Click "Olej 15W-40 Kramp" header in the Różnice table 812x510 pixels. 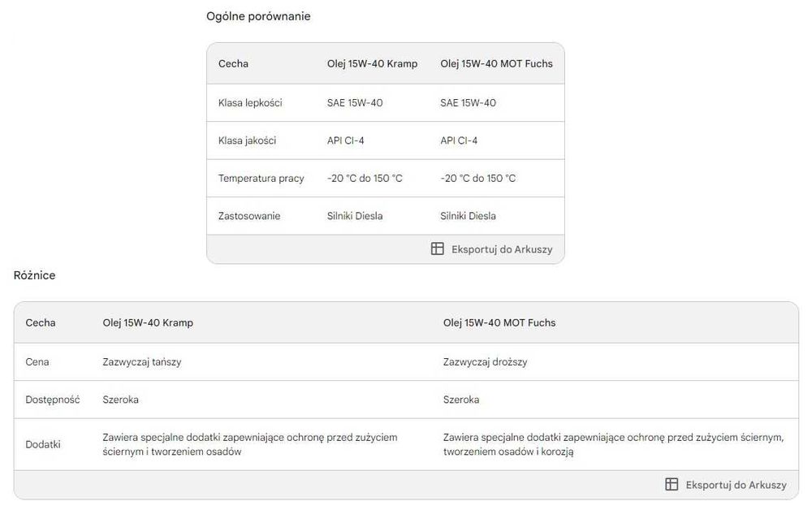click(148, 322)
